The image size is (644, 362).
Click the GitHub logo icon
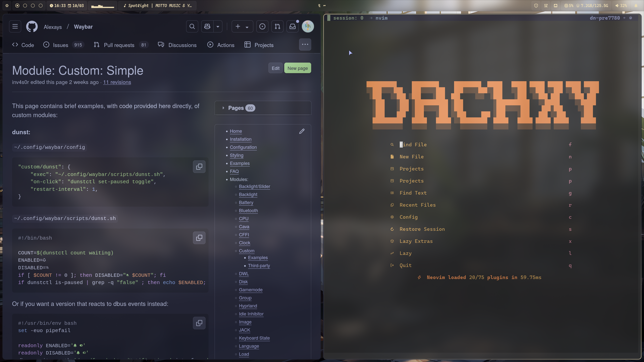[32, 27]
